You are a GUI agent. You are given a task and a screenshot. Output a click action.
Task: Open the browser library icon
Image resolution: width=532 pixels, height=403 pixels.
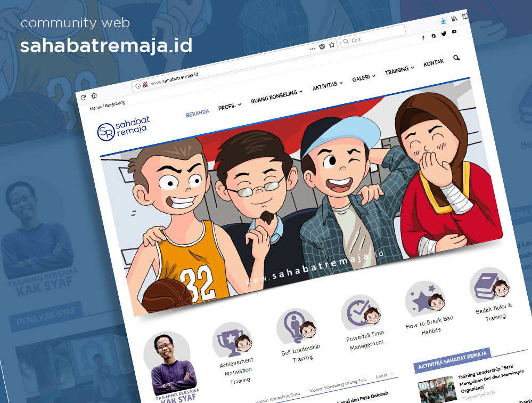454,19
